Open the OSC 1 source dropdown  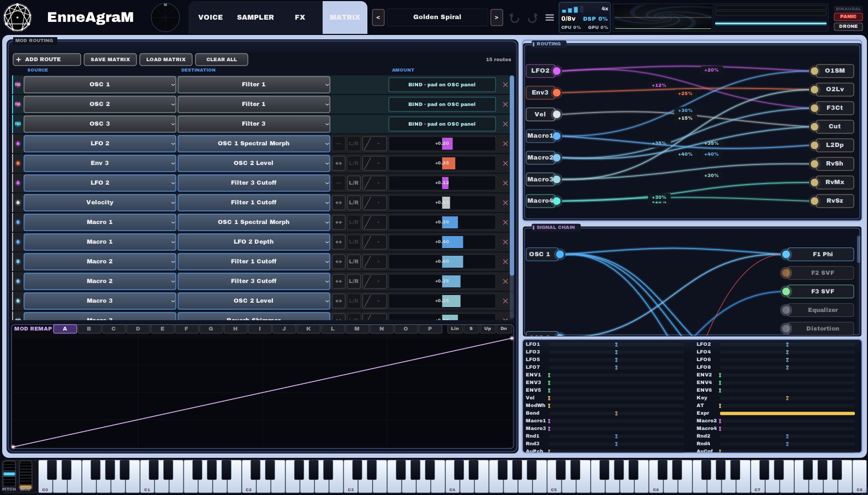(100, 85)
